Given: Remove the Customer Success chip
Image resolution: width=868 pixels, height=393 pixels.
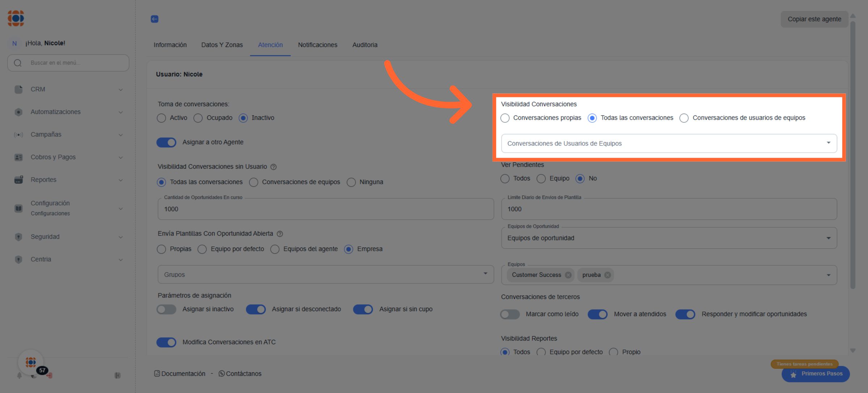Looking at the screenshot, I should click(x=568, y=275).
